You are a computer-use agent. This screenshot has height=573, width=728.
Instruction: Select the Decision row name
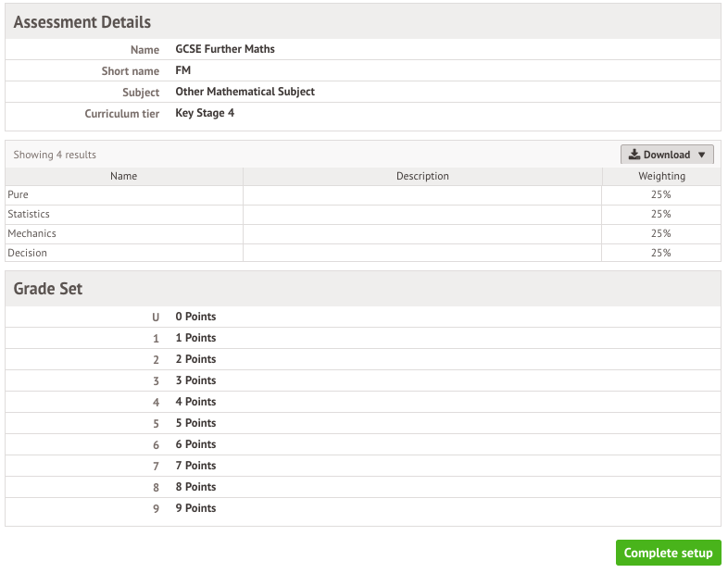(x=28, y=254)
